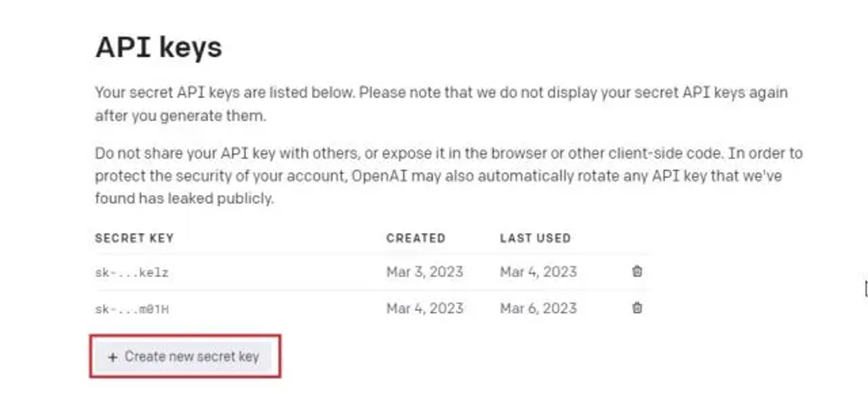Click the "found has leaked publicly" text line

[x=184, y=199]
